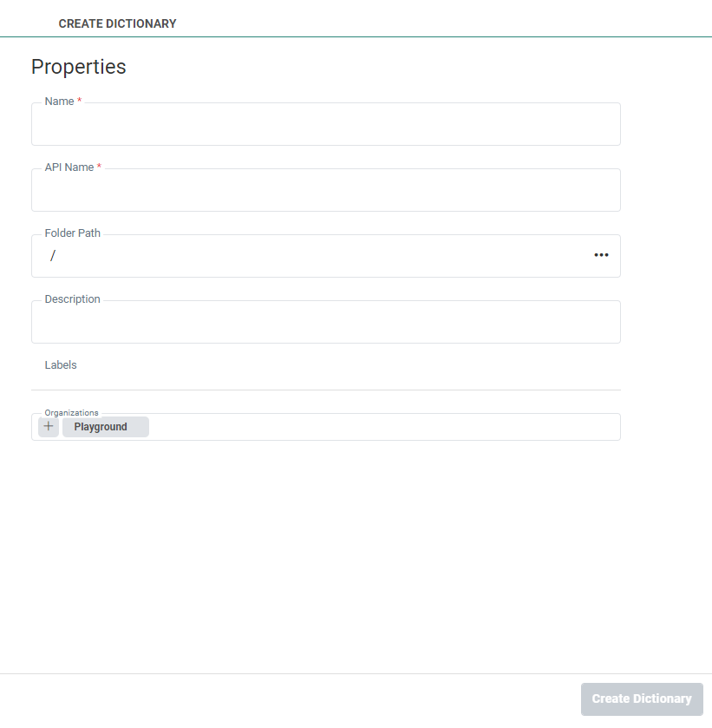Click the 'Folder Path' label text
Viewport: 712px width, 728px height.
pyautogui.click(x=72, y=233)
